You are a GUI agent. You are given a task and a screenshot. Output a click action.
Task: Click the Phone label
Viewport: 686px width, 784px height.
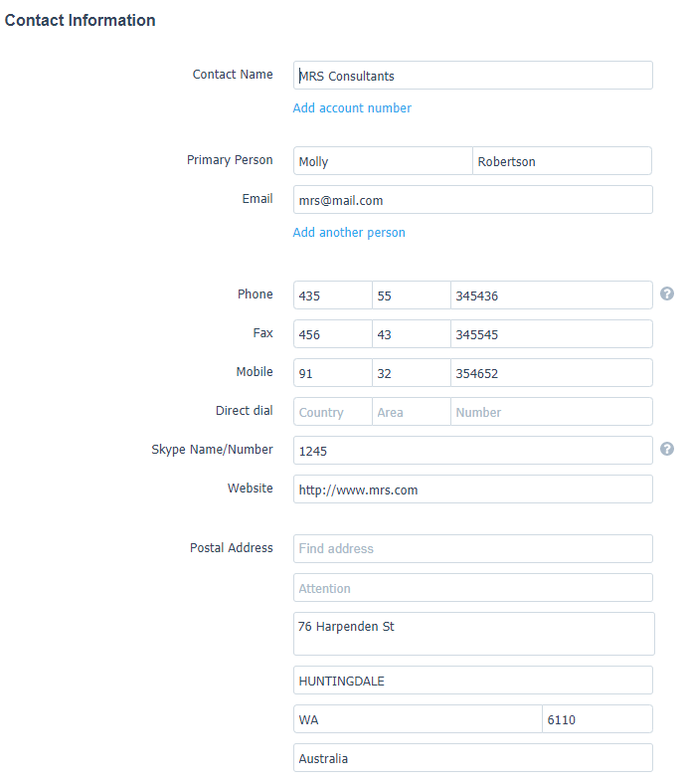point(256,294)
